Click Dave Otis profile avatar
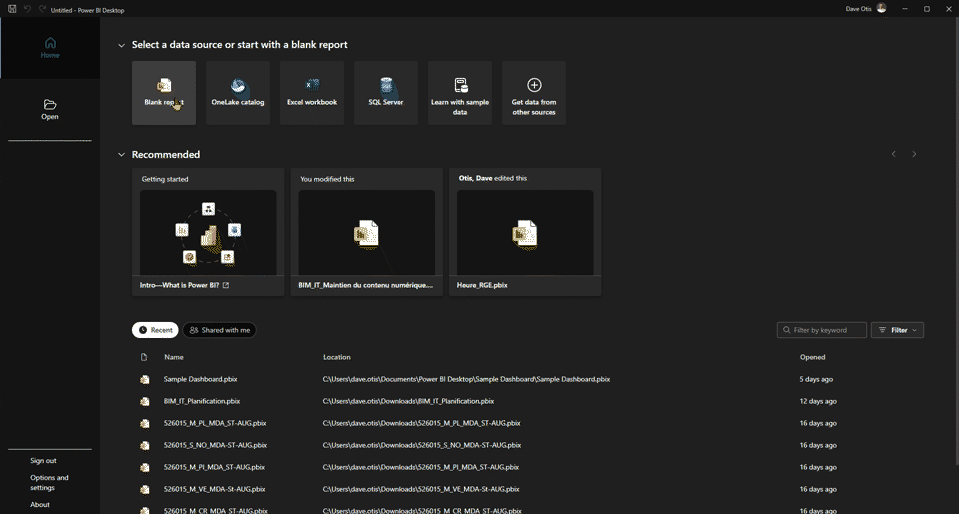Screen dimensions: 959x514 pyautogui.click(x=881, y=9)
